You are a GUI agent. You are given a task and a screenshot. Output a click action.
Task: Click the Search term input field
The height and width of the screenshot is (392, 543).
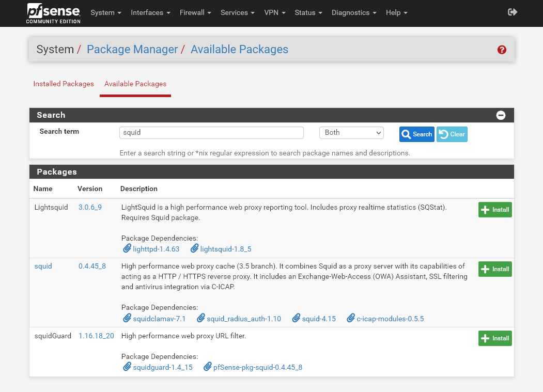[x=211, y=133]
